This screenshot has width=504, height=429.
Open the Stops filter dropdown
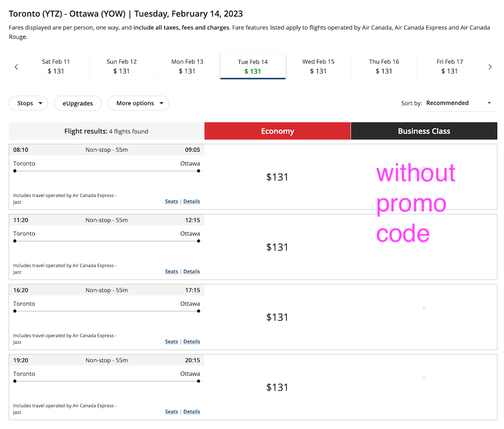(28, 103)
